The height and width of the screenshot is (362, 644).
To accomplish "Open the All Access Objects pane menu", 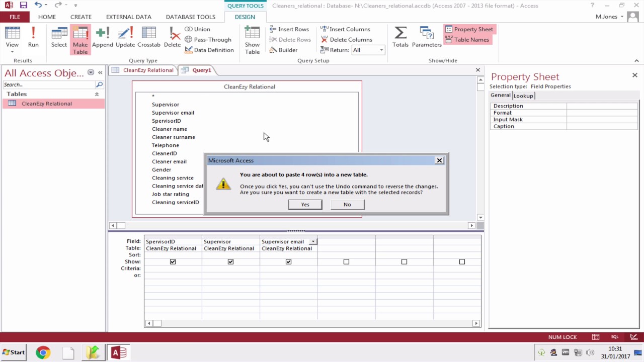I will (x=91, y=73).
